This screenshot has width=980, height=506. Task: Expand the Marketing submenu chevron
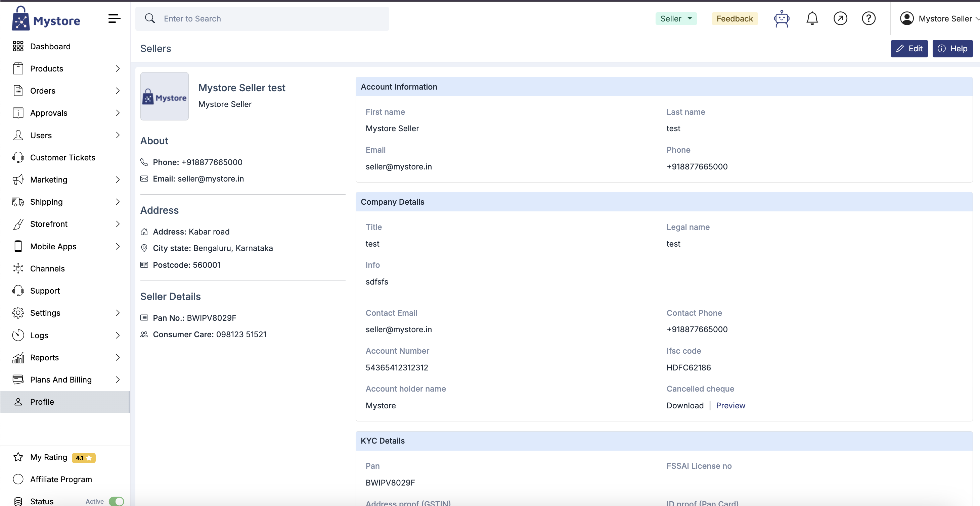(x=118, y=180)
